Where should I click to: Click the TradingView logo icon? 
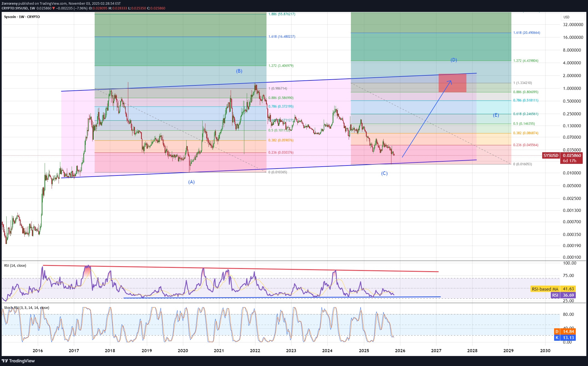5,361
